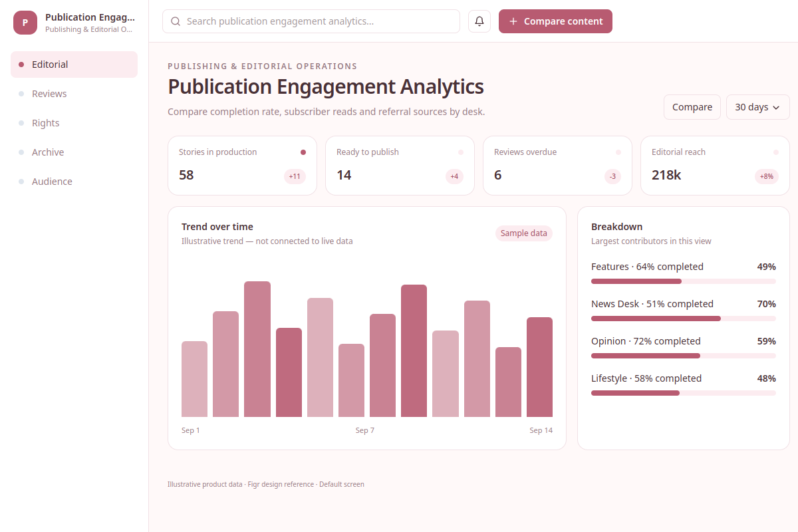The width and height of the screenshot is (798, 532).
Task: Click the 58 stories in production value
Action: (x=186, y=175)
